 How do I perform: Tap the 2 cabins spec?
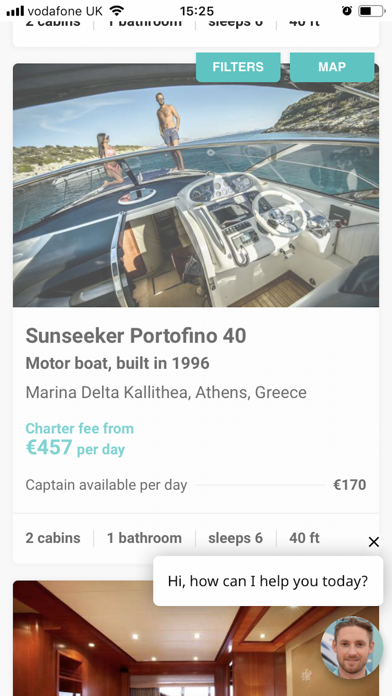[x=53, y=538]
